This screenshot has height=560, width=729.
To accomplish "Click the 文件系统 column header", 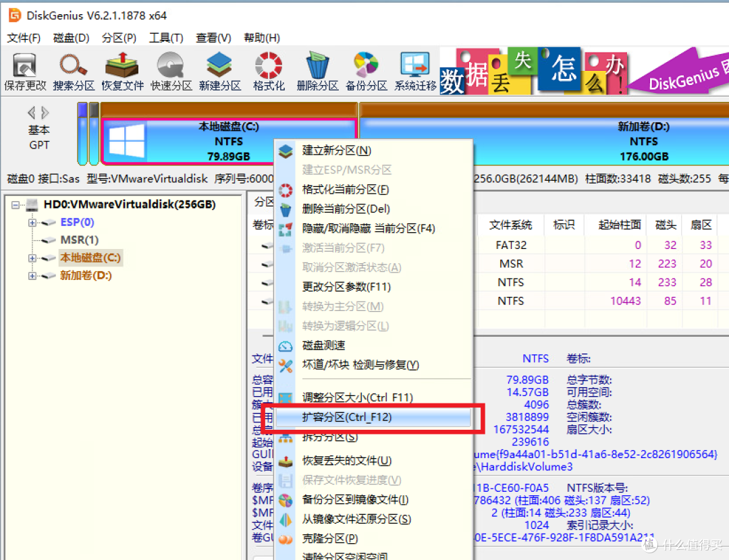I will click(x=510, y=225).
